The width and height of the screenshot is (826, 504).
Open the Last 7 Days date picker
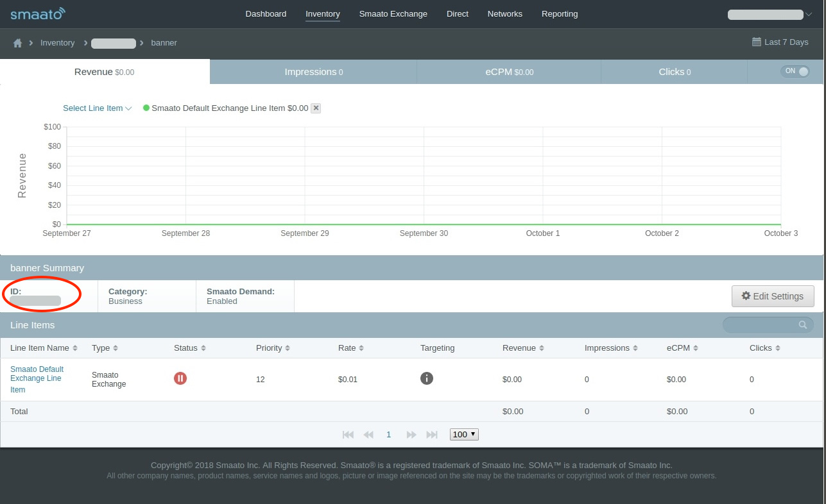(x=780, y=42)
